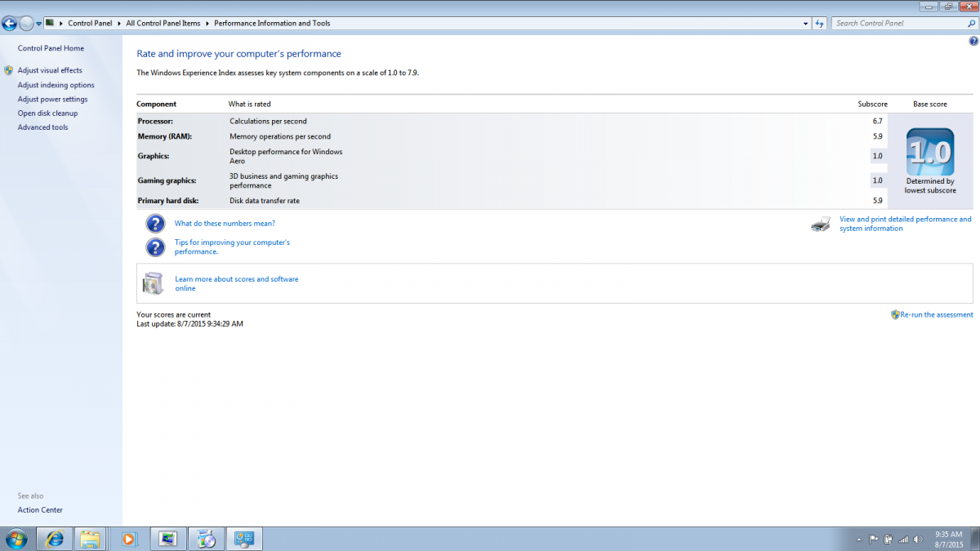The width and height of the screenshot is (980, 551).
Task: Open 'Tips for improving your computer's performance'
Action: pos(232,247)
